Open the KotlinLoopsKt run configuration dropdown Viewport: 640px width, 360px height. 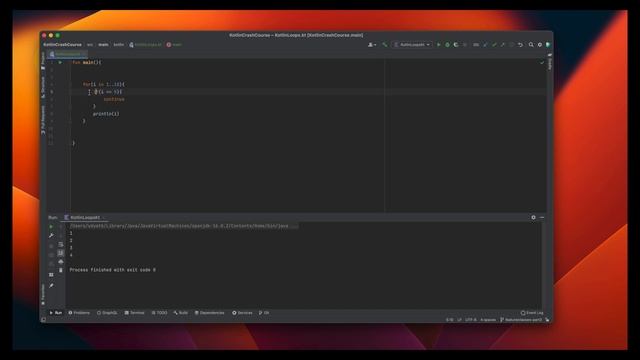[x=412, y=44]
